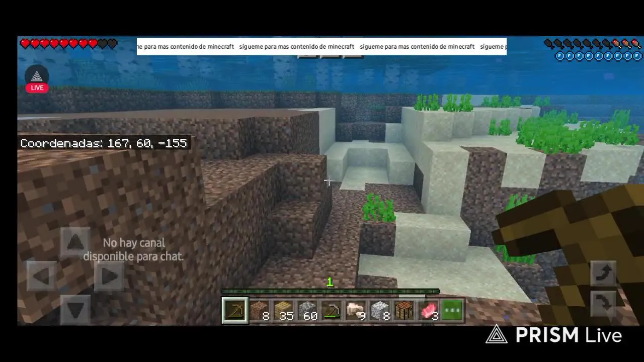This screenshot has height=362, width=644.
Task: Click the green experience level number 1
Action: pos(330,283)
